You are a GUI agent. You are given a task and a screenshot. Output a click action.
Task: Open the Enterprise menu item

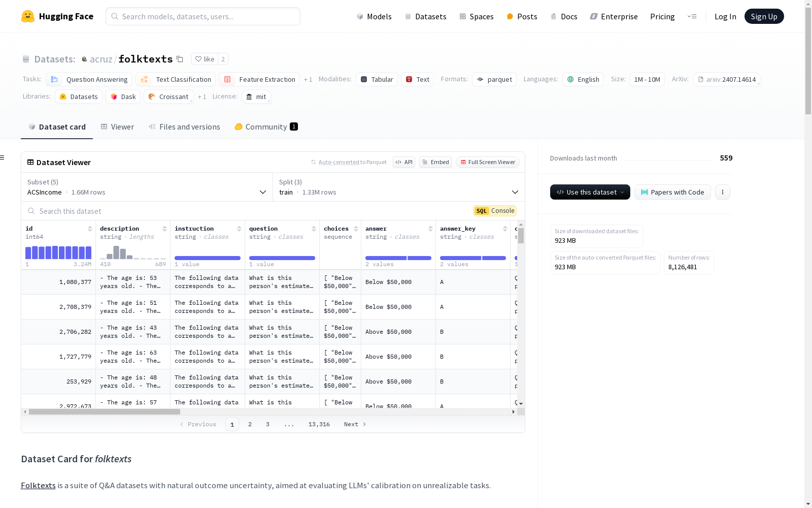click(x=614, y=16)
